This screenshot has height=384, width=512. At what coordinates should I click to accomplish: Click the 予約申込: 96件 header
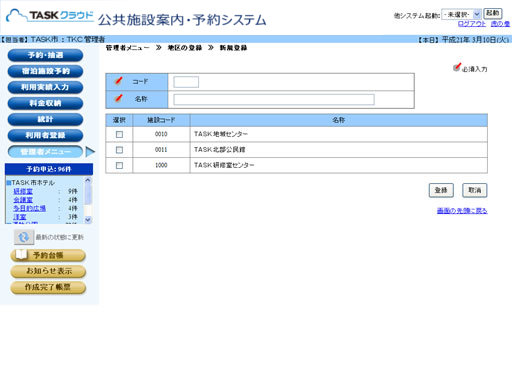tap(49, 169)
